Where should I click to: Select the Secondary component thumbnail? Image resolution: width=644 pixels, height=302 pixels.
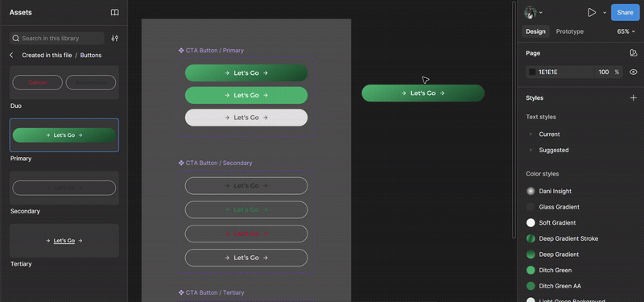coord(64,188)
